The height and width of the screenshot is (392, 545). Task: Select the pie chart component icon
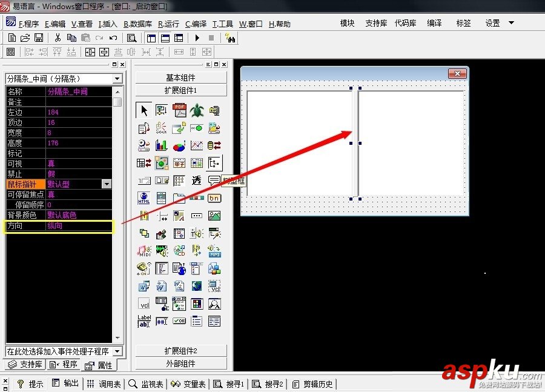click(x=179, y=145)
